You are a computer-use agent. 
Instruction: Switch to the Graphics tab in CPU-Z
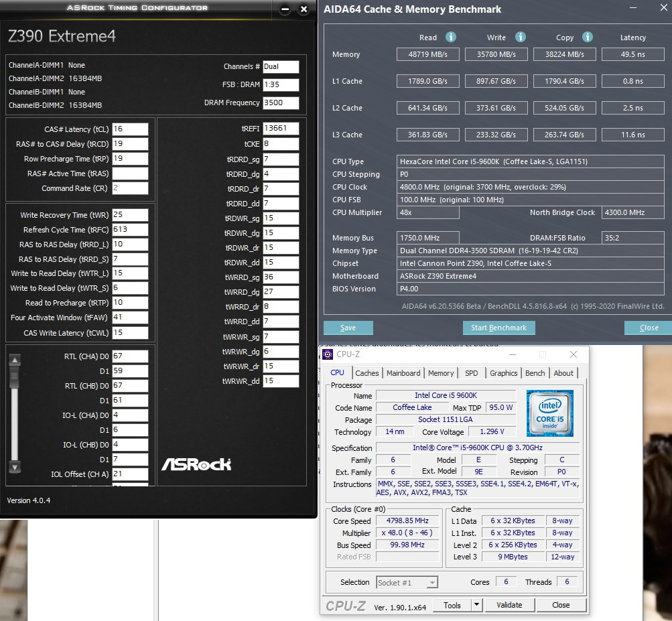pos(504,373)
